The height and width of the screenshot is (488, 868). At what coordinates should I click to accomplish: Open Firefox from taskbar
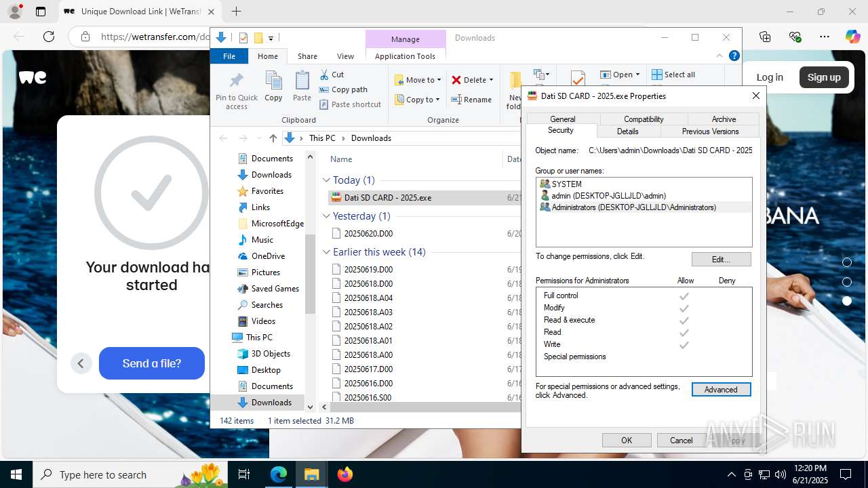click(x=345, y=474)
